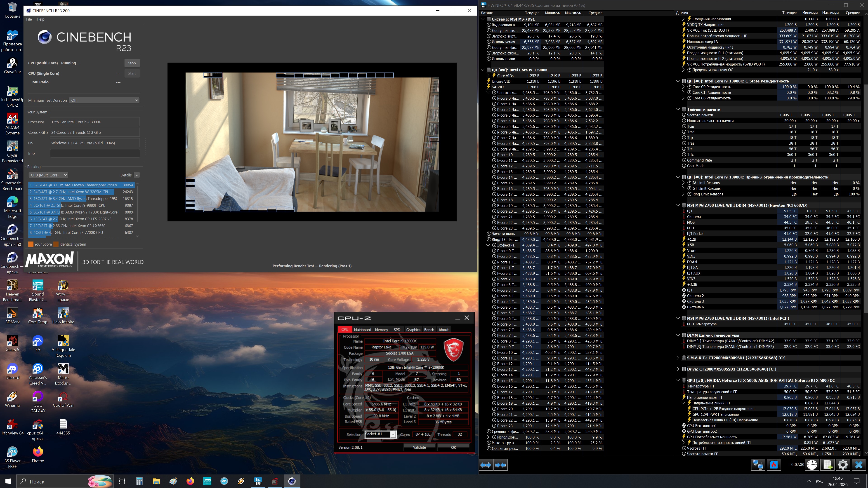The height and width of the screenshot is (488, 868).
Task: Open CPU-Z Socket #1 selection dropdown
Action: point(393,434)
